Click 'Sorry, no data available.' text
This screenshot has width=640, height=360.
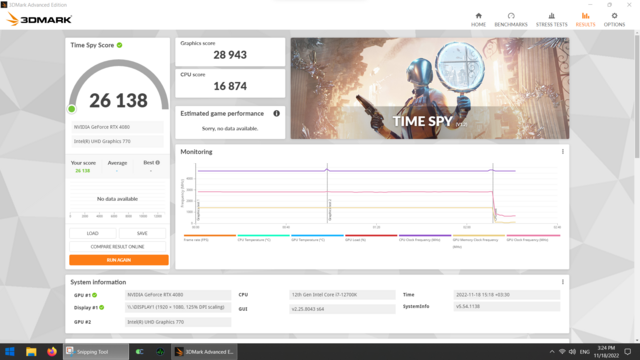[x=230, y=129]
